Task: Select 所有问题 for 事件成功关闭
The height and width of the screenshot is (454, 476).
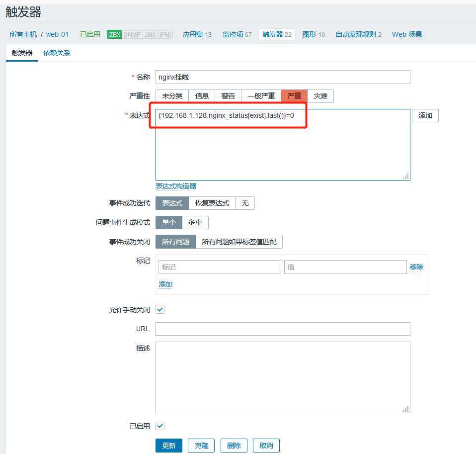Action: tap(175, 242)
